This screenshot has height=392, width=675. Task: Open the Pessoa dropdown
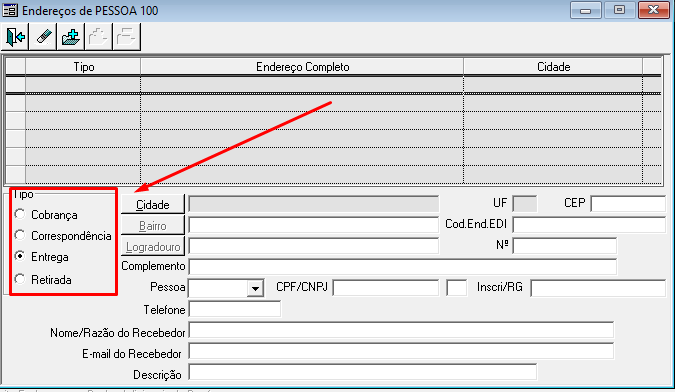click(255, 288)
